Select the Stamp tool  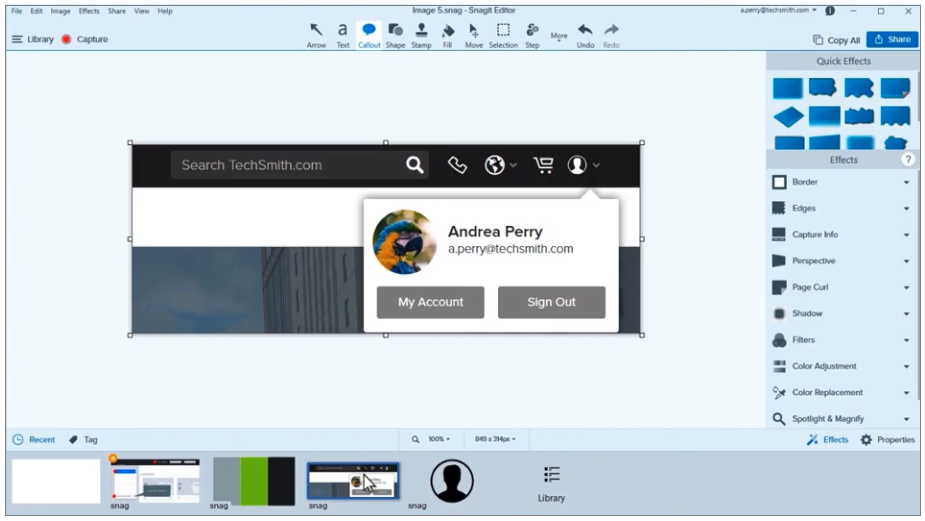421,35
